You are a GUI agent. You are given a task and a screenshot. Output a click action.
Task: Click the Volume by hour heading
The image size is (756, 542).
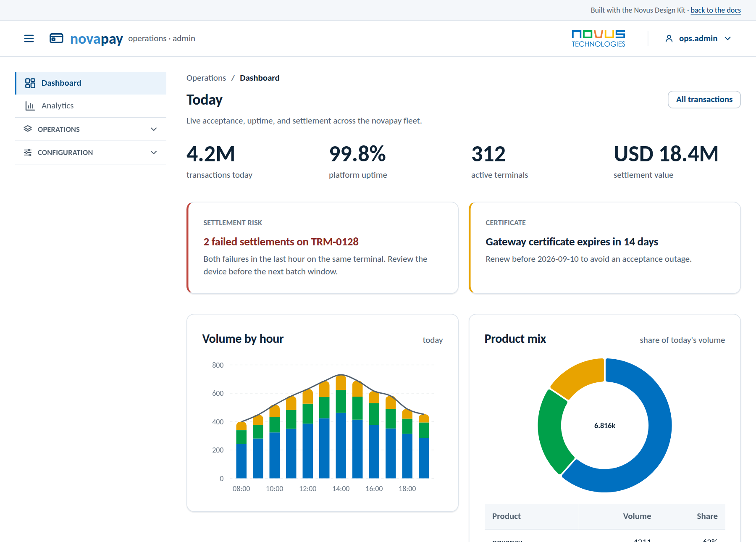pos(243,339)
